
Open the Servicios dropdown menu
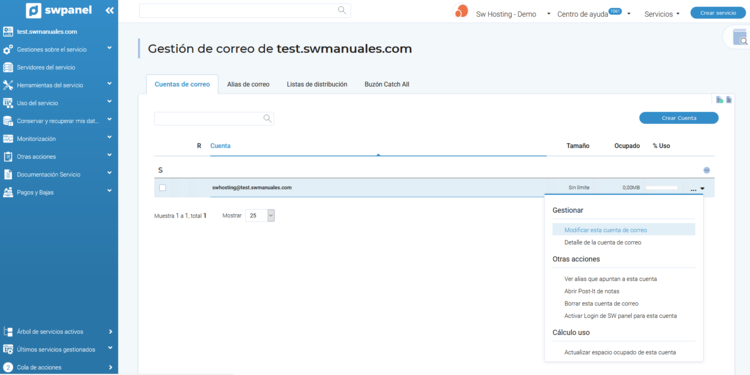[662, 14]
